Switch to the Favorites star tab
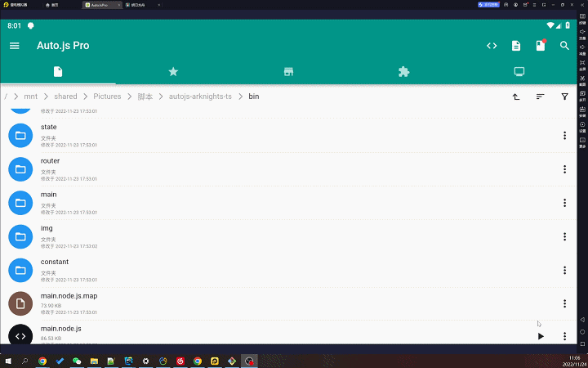The width and height of the screenshot is (588, 368). coord(173,71)
